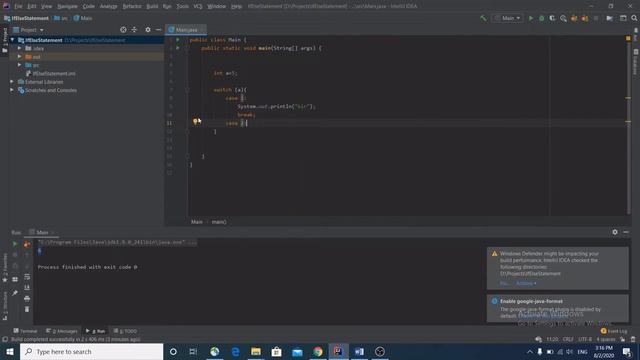Image resolution: width=640 pixels, height=360 pixels.
Task: Open the Event Log
Action: 614,331
